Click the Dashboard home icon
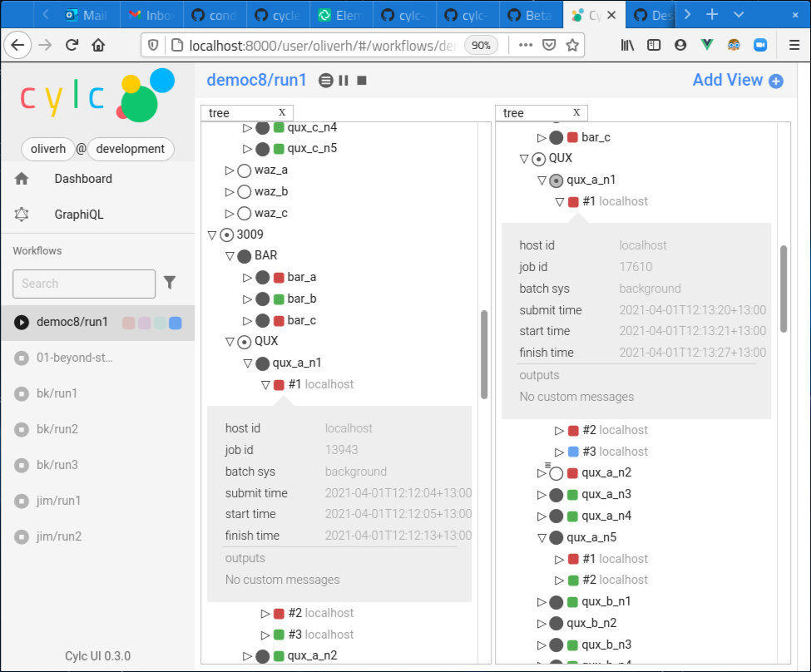The height and width of the screenshot is (672, 811). pyautogui.click(x=22, y=179)
